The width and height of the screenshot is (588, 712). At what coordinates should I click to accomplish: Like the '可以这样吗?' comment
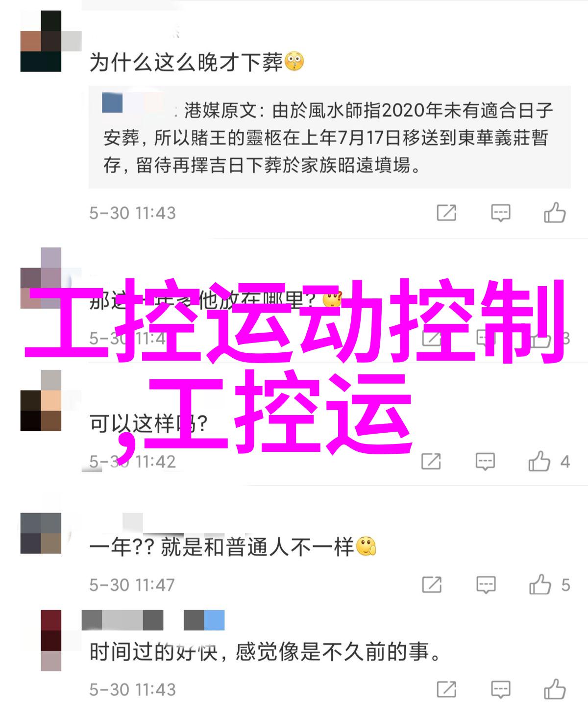[x=539, y=462]
